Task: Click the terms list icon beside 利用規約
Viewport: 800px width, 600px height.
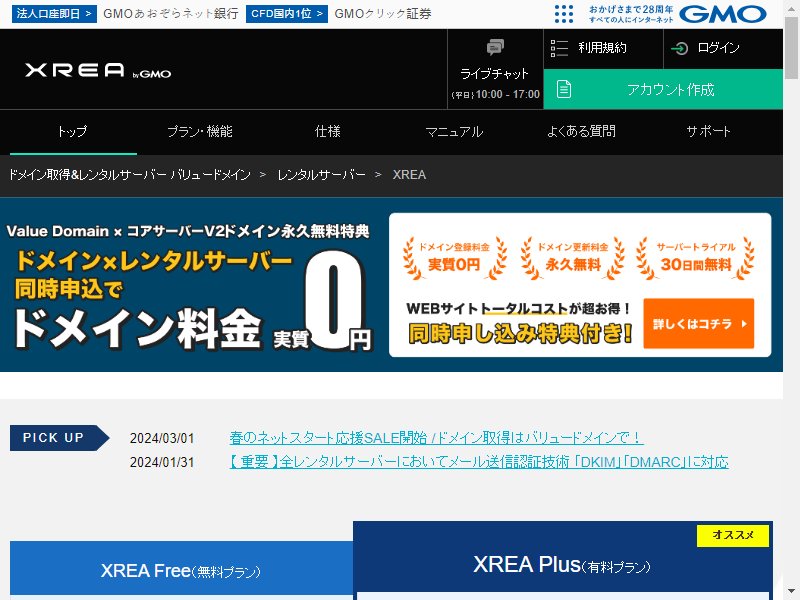Action: (x=559, y=48)
